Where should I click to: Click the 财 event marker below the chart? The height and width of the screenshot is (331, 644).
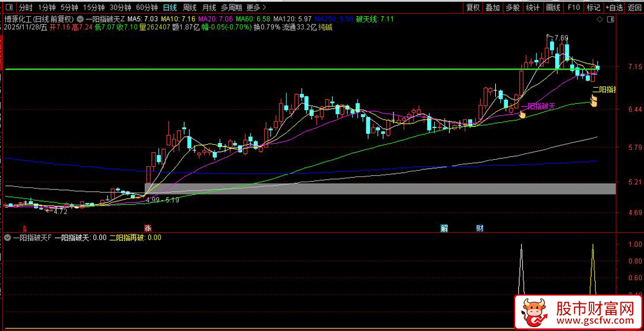click(x=480, y=229)
